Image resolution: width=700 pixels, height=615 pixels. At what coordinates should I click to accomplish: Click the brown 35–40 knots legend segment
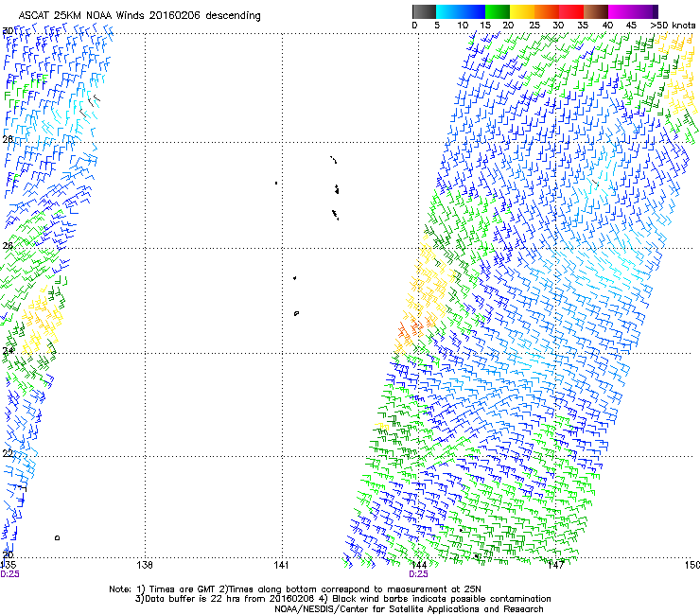[x=597, y=11]
